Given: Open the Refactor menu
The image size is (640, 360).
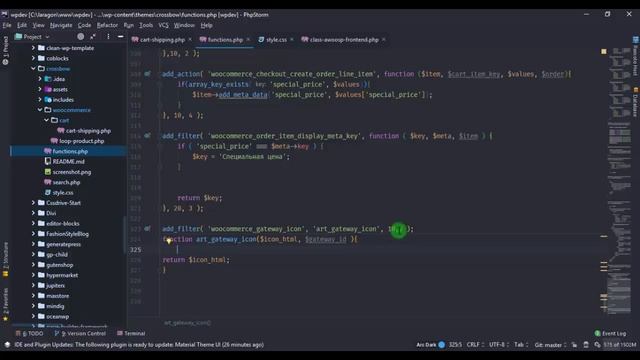Looking at the screenshot, I should (107, 25).
